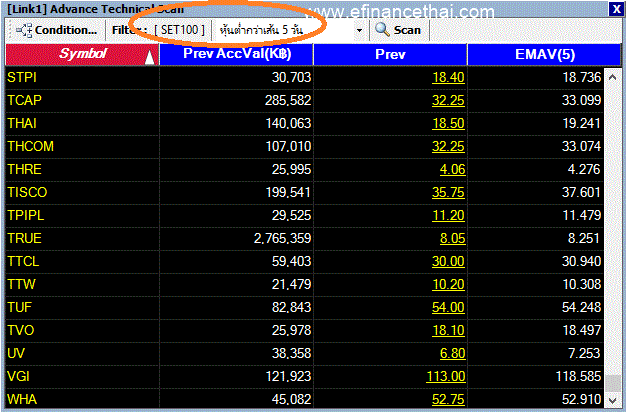Select the TTW symbol
The width and height of the screenshot is (627, 413).
[21, 284]
